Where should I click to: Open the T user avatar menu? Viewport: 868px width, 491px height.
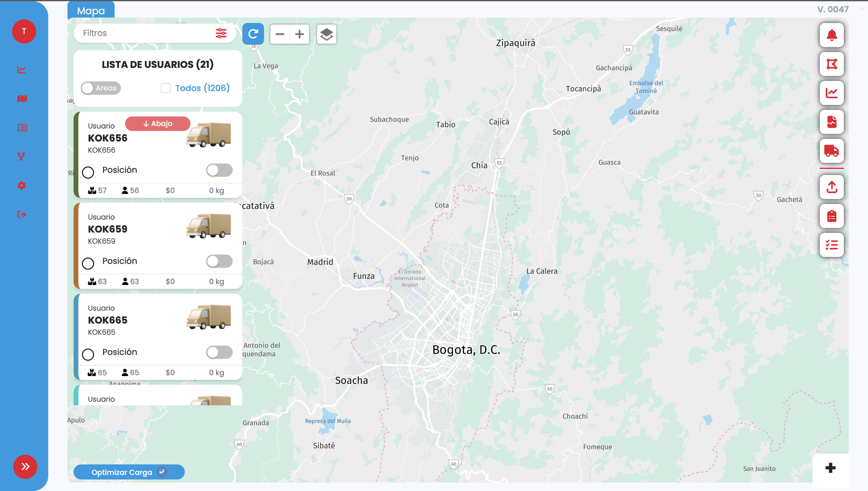(x=24, y=31)
